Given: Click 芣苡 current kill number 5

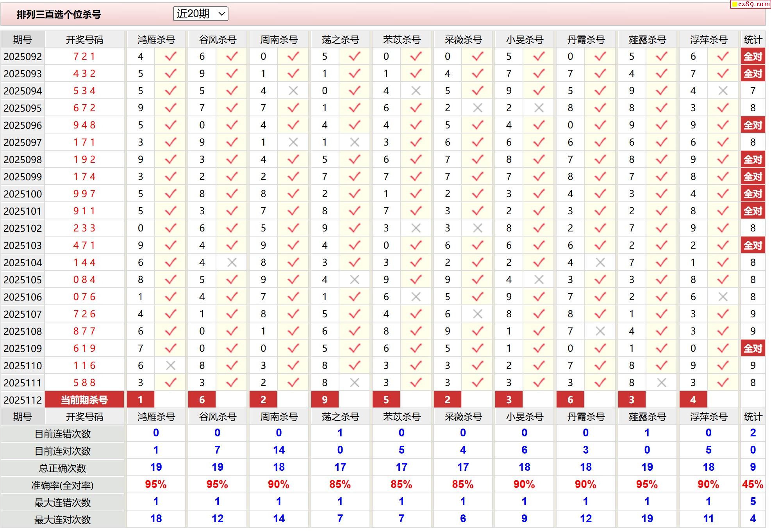Looking at the screenshot, I should (386, 400).
